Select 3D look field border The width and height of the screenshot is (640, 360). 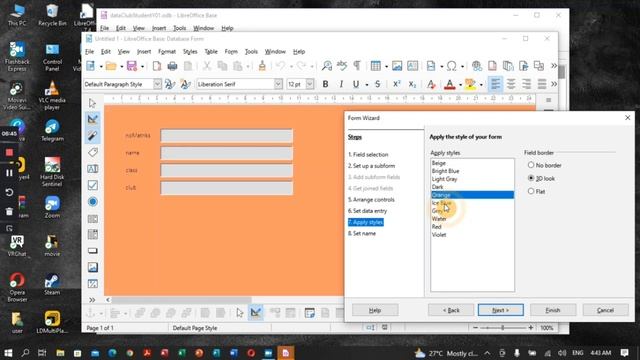pos(541,178)
